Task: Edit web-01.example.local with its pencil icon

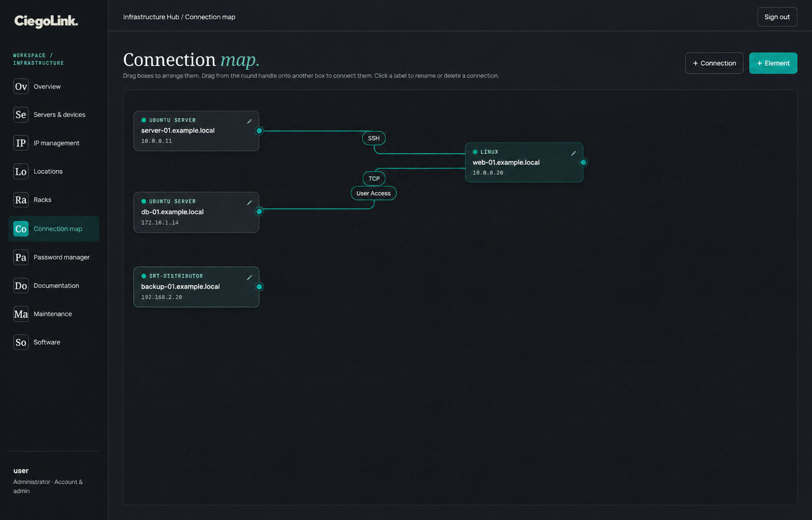Action: coord(573,153)
